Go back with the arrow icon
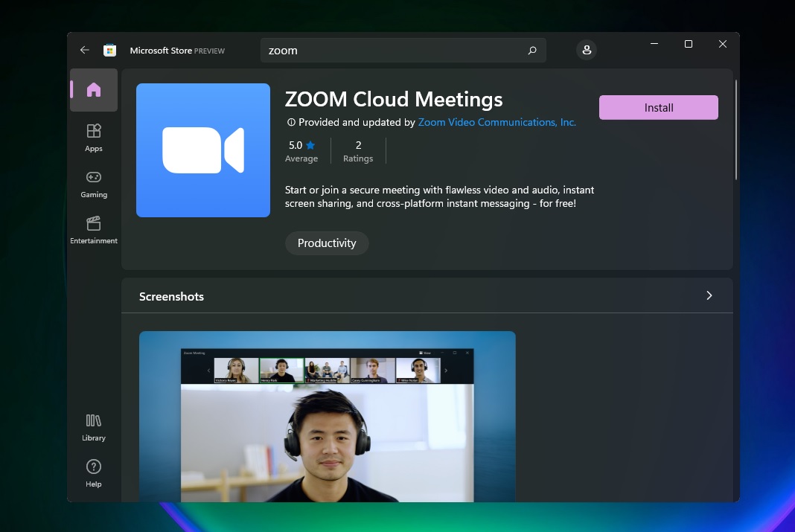This screenshot has height=532, width=795. [85, 50]
